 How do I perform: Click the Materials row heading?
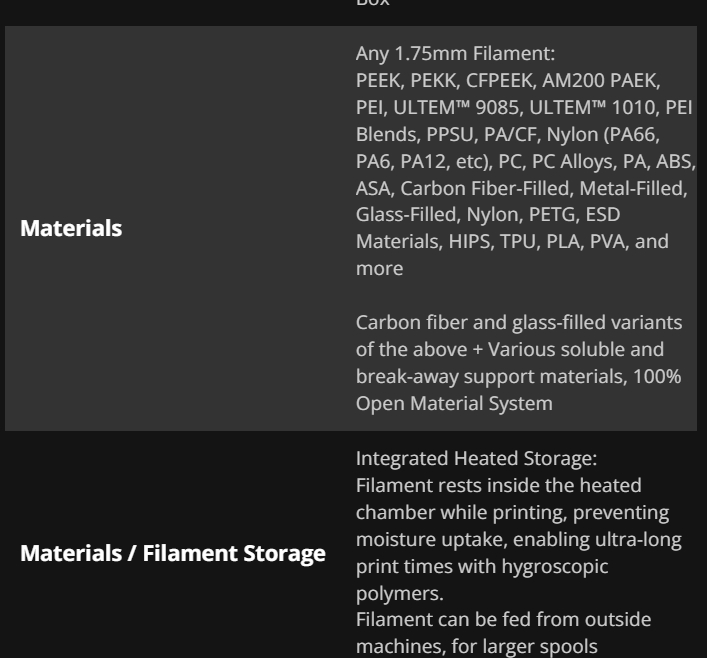point(71,228)
